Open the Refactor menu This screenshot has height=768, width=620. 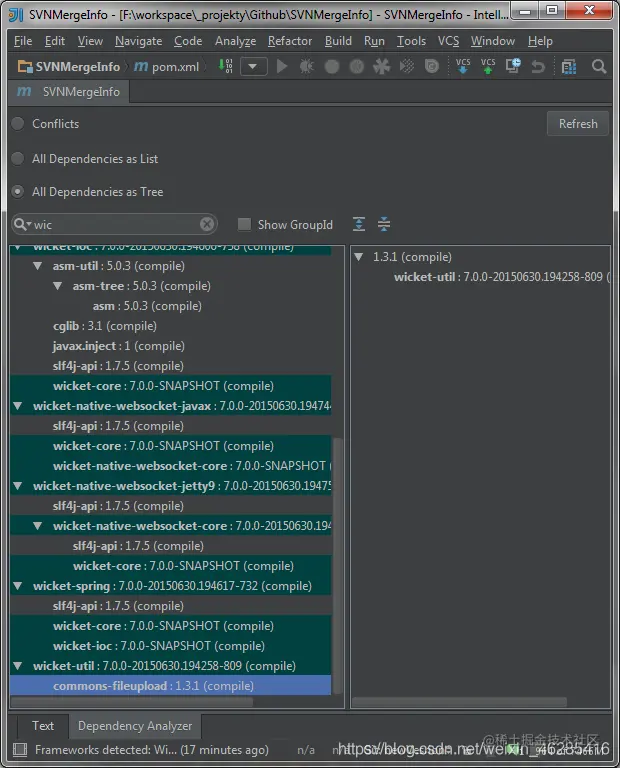pyautogui.click(x=290, y=41)
